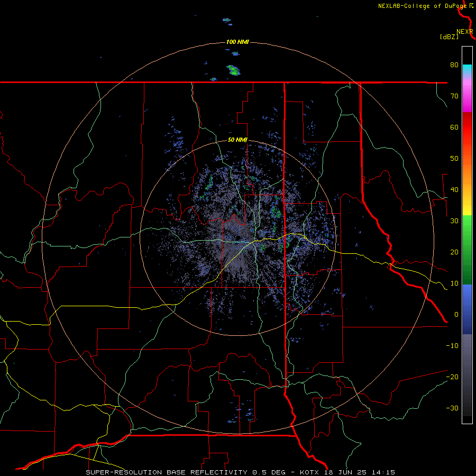Click the -10 dBZ value on scale
476x476 pixels.
[x=452, y=346]
